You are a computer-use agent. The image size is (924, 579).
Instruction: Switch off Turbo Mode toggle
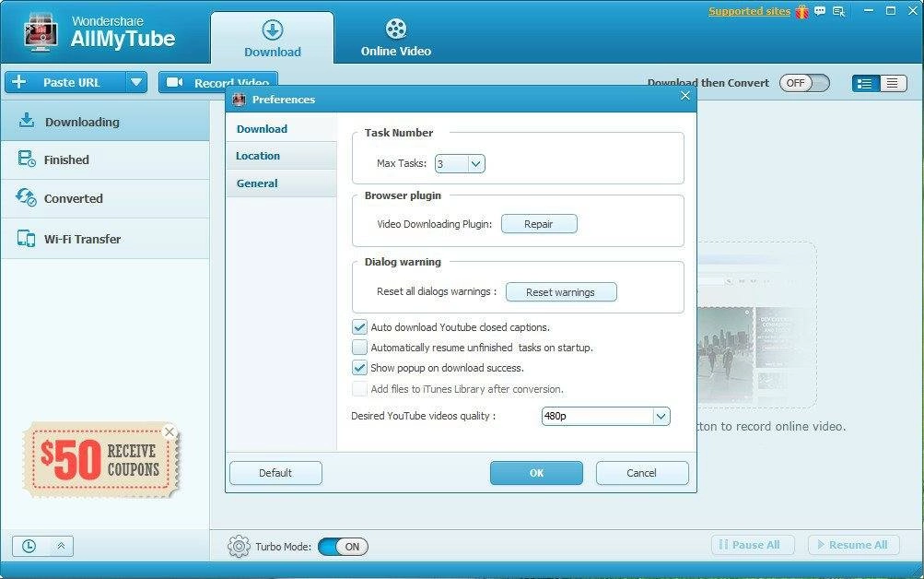(x=343, y=547)
